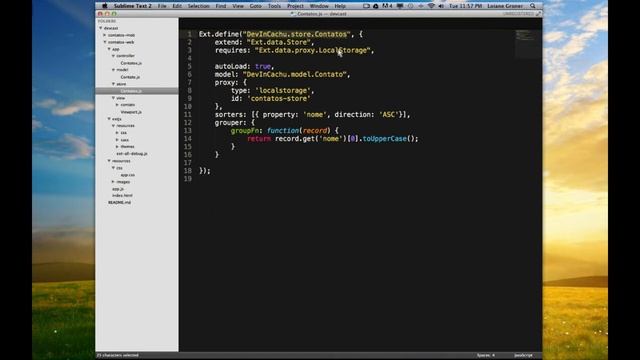Click the Spaces: 4 indentation setting
This screenshot has height=360, width=640.
(x=486, y=356)
